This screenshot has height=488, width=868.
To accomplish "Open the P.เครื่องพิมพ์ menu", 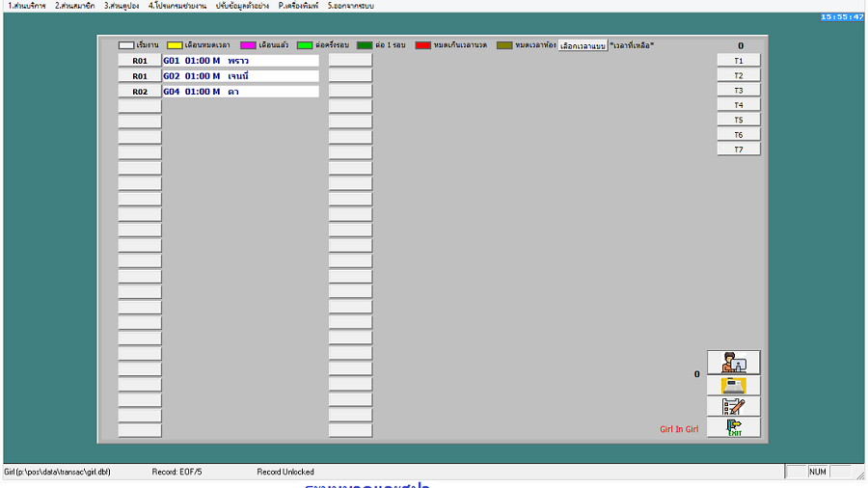I will point(299,6).
